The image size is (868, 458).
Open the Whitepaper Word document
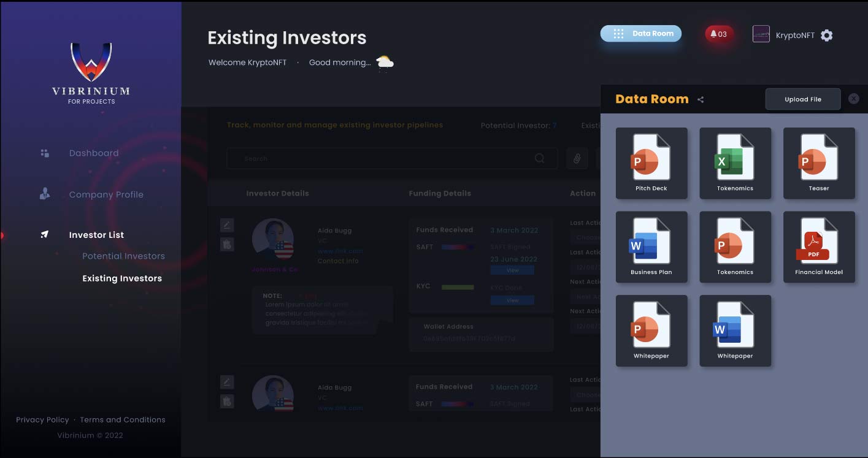pos(735,330)
